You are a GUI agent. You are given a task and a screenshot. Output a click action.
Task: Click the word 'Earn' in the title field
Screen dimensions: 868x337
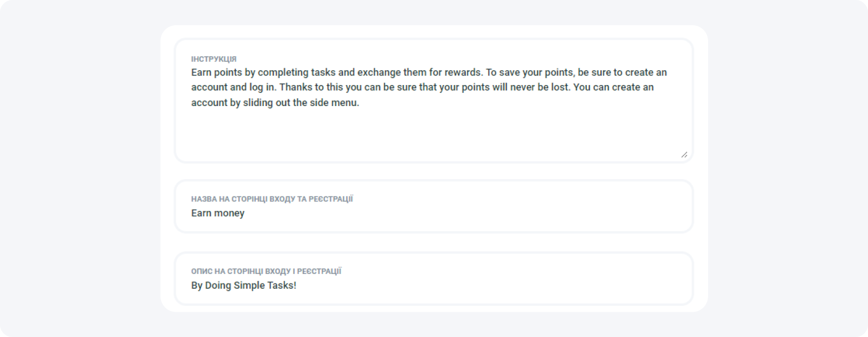pos(201,213)
